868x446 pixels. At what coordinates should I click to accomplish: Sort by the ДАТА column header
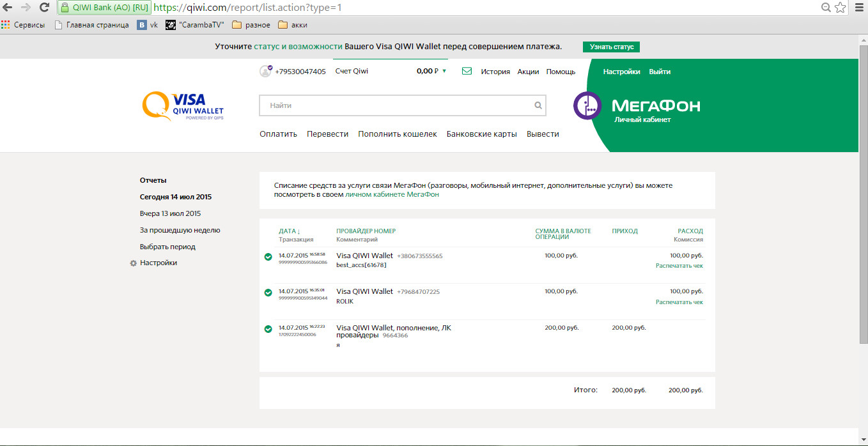289,231
